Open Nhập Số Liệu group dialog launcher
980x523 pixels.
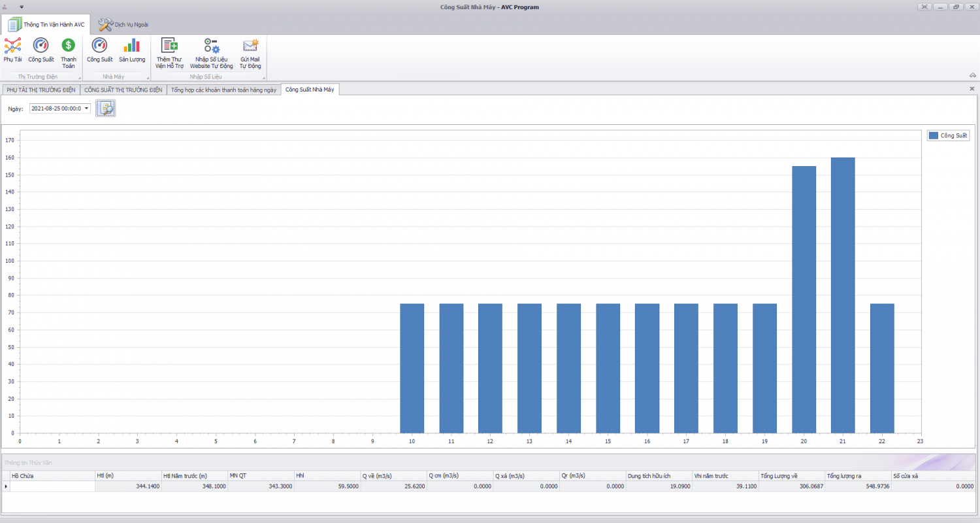coord(264,77)
